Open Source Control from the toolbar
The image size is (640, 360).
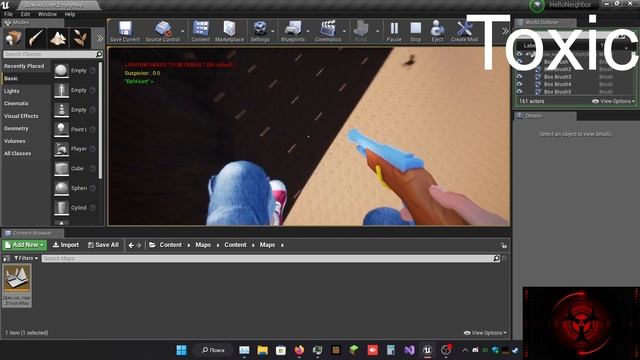162,31
